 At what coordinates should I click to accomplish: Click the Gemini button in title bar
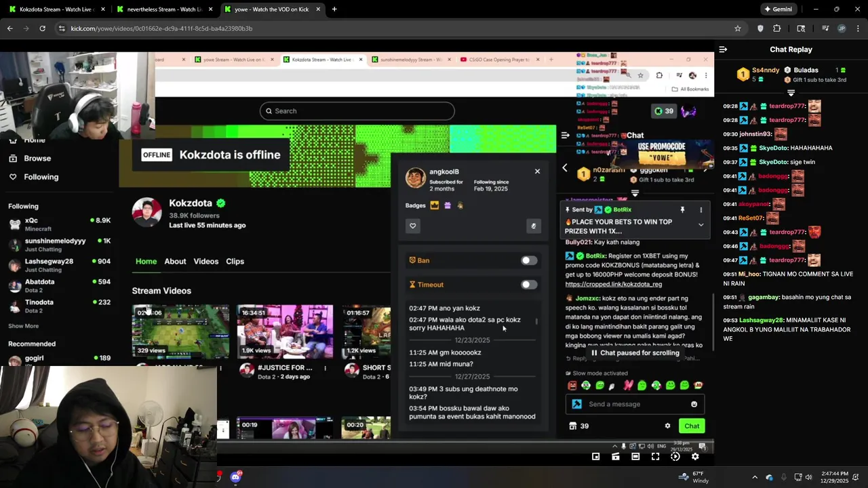coord(778,9)
